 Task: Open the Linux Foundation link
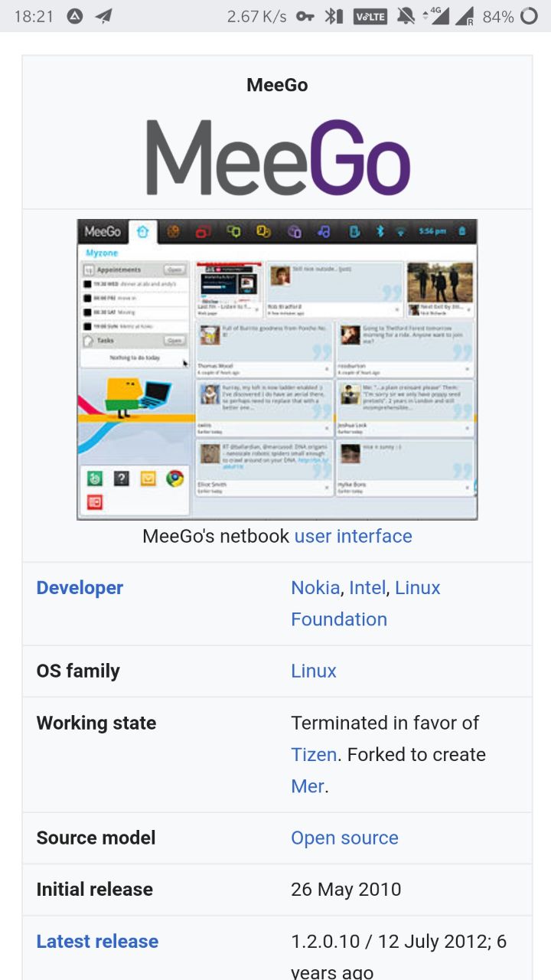tap(366, 603)
